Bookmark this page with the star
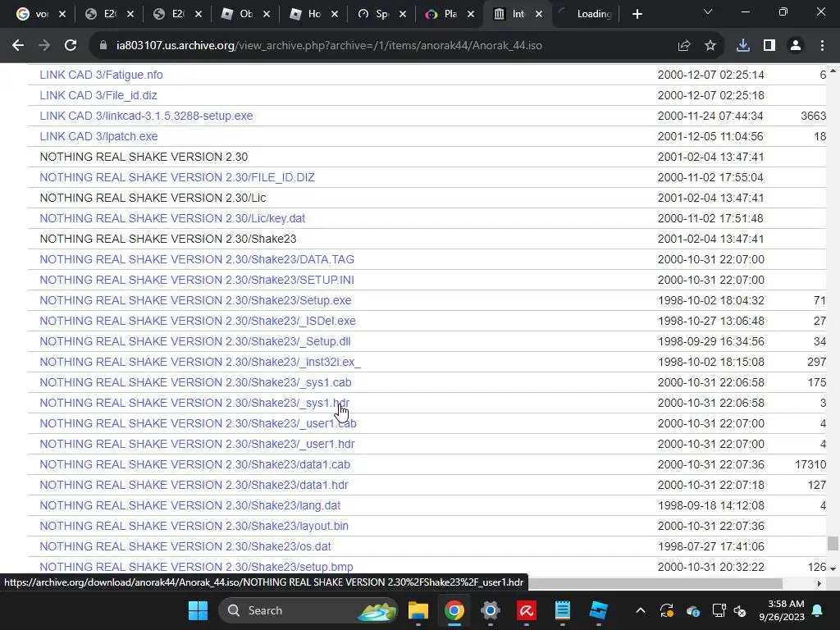 pos(710,46)
